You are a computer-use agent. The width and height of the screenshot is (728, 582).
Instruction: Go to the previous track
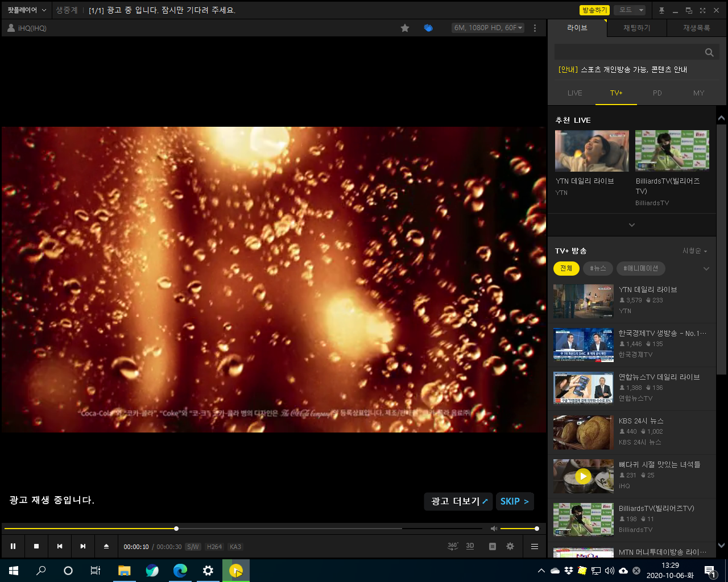coord(60,546)
